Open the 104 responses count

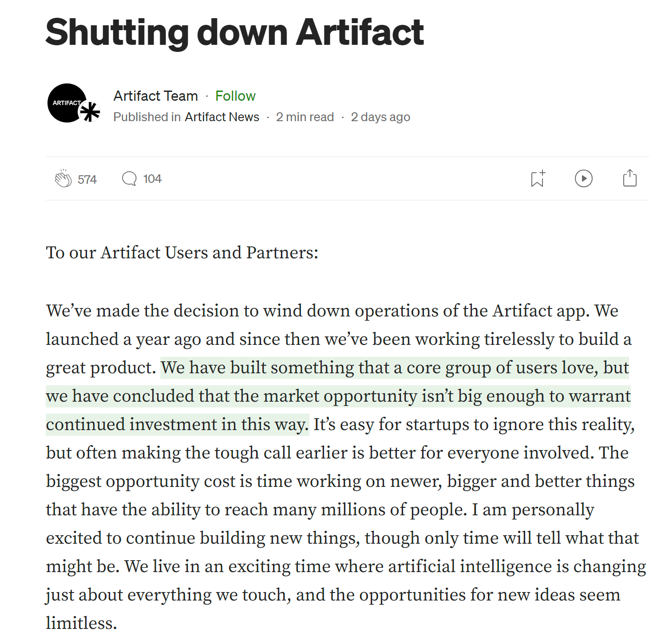(x=152, y=179)
